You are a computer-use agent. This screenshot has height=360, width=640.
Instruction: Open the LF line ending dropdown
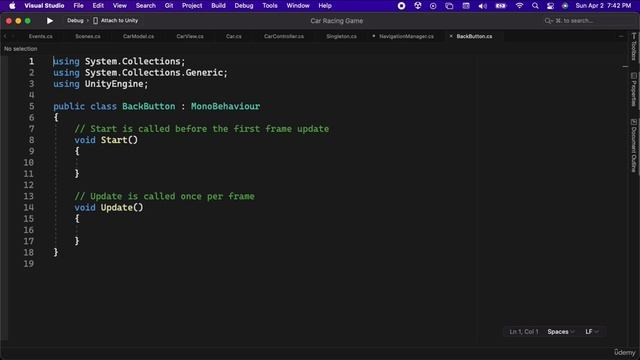coord(592,332)
